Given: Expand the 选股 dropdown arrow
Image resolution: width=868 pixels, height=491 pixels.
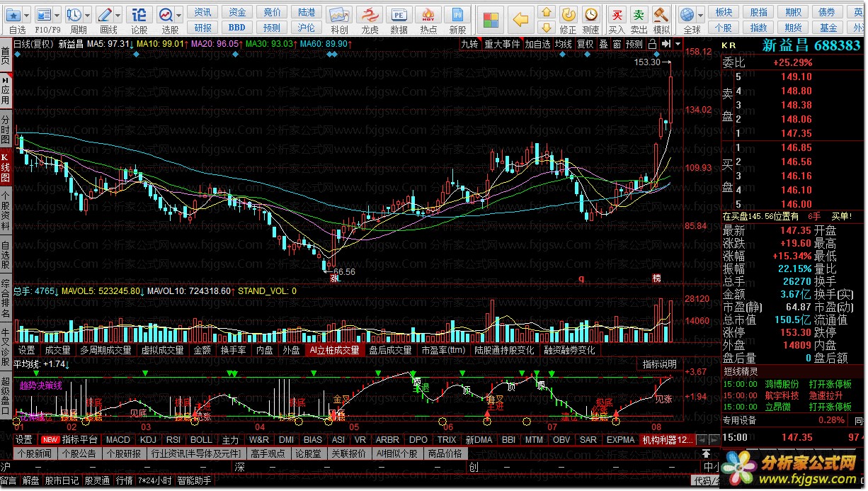Looking at the screenshot, I should (179, 14).
